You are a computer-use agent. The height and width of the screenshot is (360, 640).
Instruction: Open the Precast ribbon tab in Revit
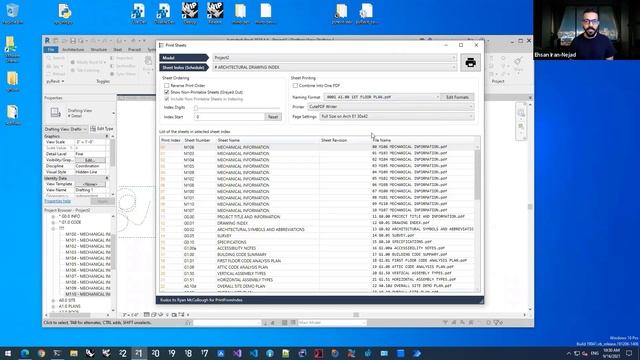coord(134,49)
